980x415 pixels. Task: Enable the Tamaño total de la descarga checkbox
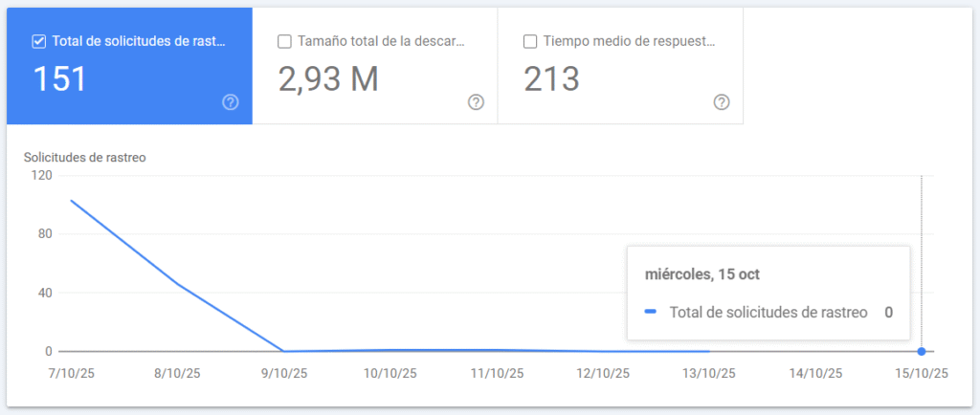(284, 41)
